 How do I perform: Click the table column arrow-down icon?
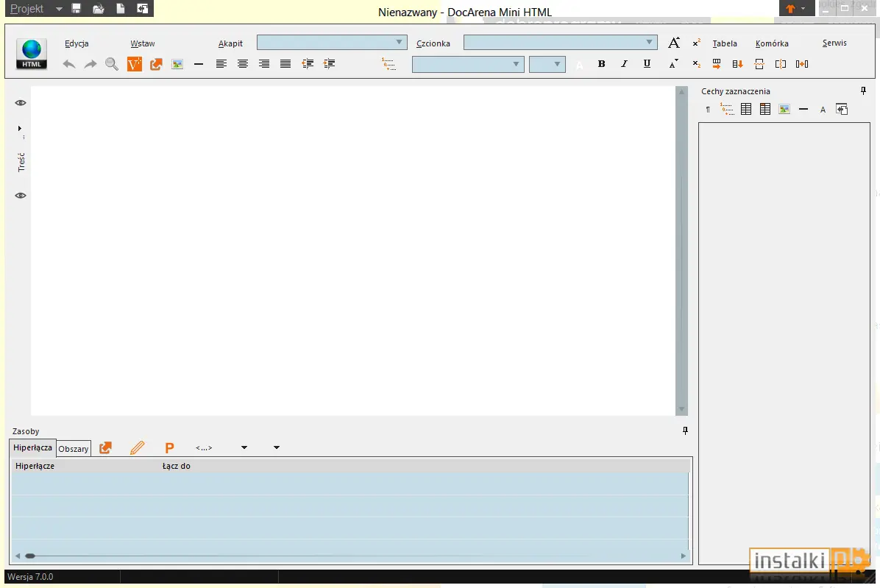click(738, 64)
